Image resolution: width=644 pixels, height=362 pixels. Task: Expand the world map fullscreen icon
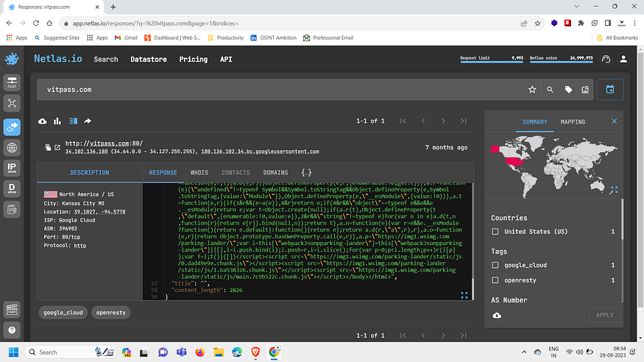[x=614, y=190]
